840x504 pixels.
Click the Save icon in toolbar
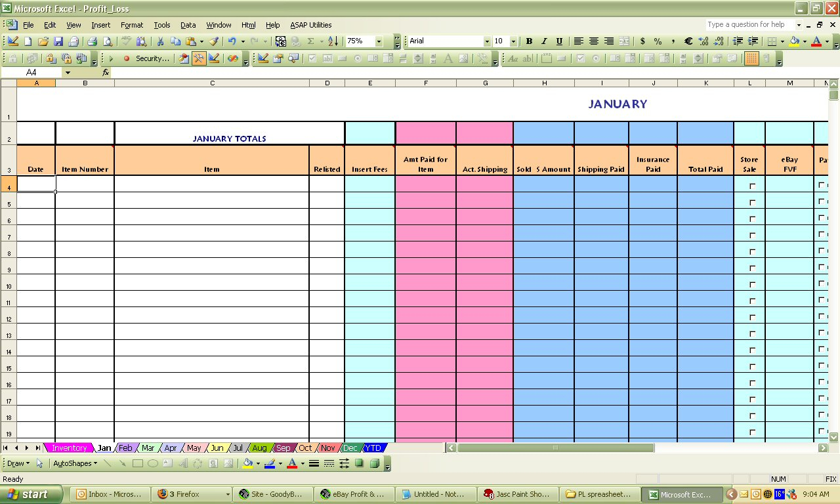(x=58, y=41)
